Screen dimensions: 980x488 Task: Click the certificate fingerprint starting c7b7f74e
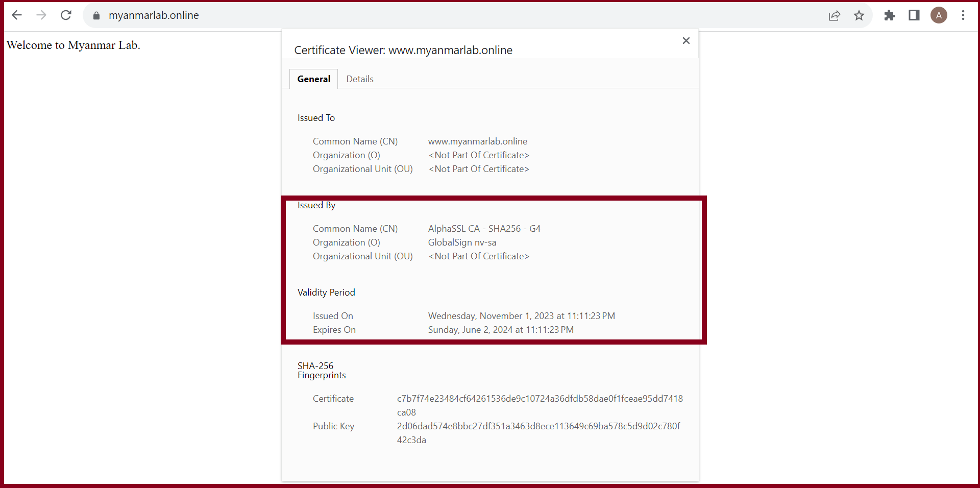tap(540, 405)
